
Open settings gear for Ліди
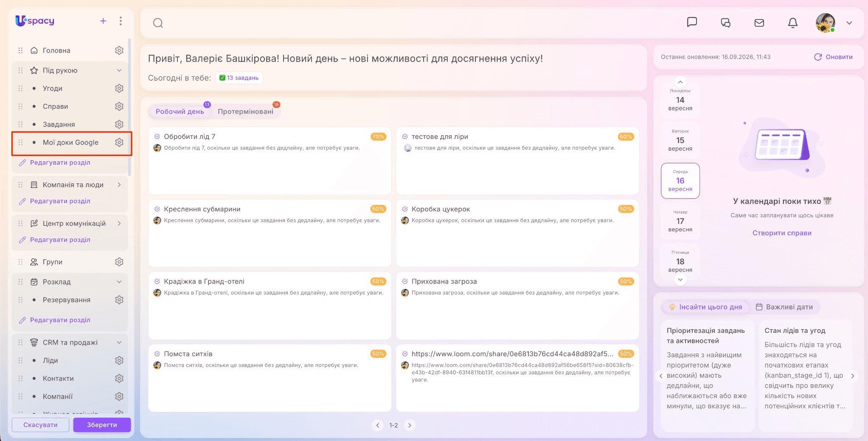coord(119,360)
